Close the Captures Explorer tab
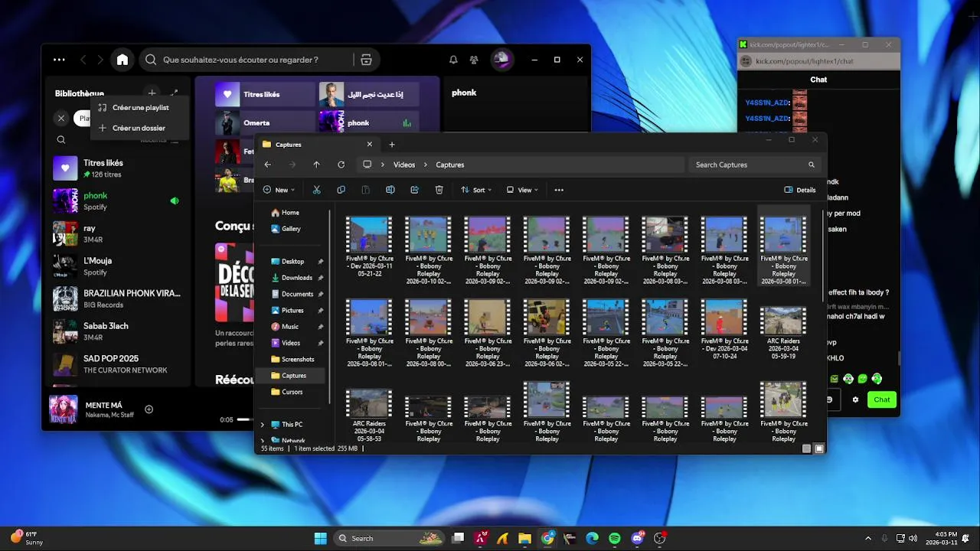The image size is (980, 551). click(370, 144)
